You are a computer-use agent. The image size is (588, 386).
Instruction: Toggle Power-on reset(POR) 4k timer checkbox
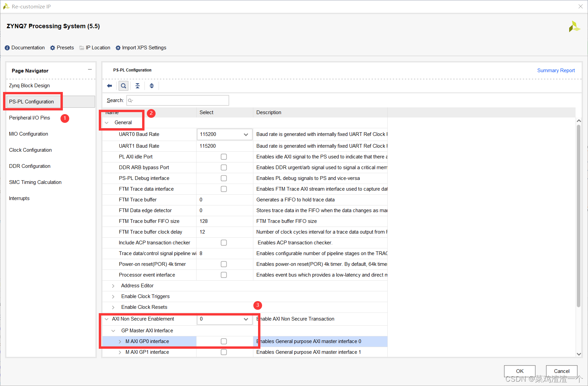click(x=224, y=264)
